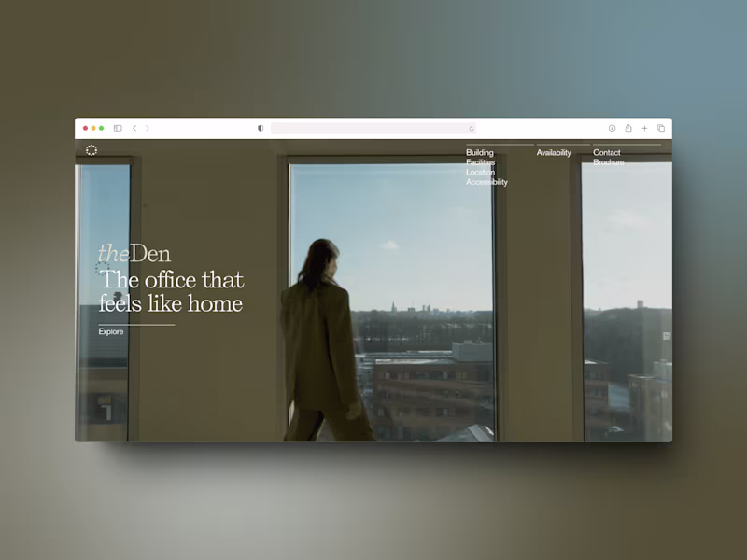The height and width of the screenshot is (560, 747).
Task: Open the Brochure link
Action: point(609,162)
